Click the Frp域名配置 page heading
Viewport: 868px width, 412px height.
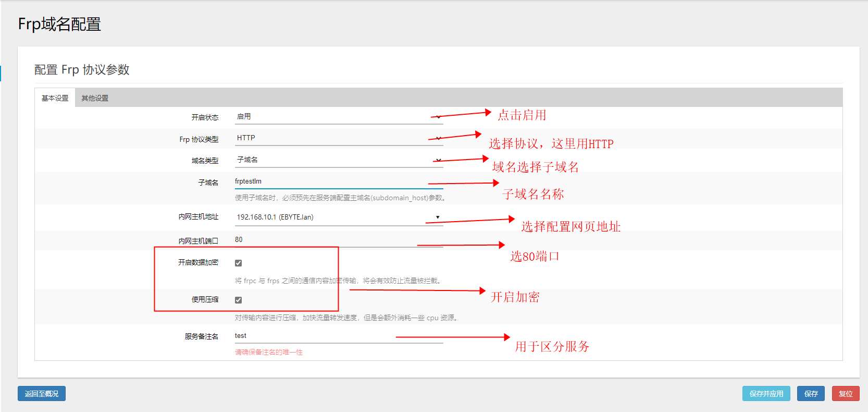[x=59, y=25]
